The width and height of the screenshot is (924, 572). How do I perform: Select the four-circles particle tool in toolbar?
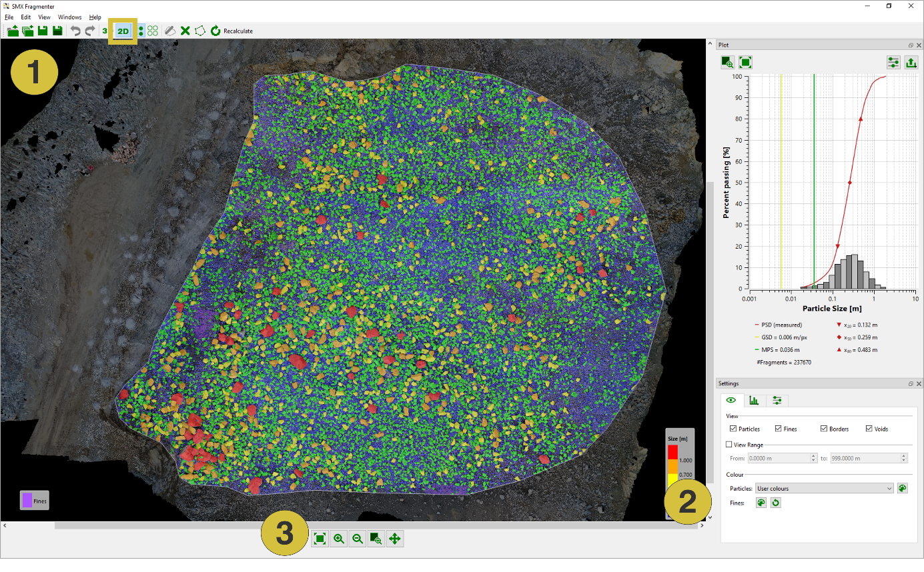pyautogui.click(x=153, y=31)
